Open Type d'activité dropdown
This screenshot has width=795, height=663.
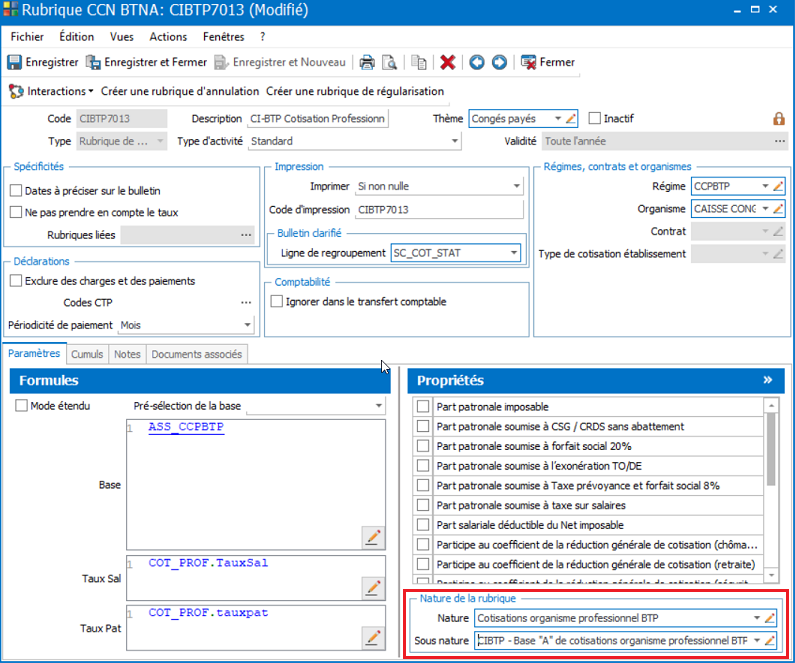(455, 141)
